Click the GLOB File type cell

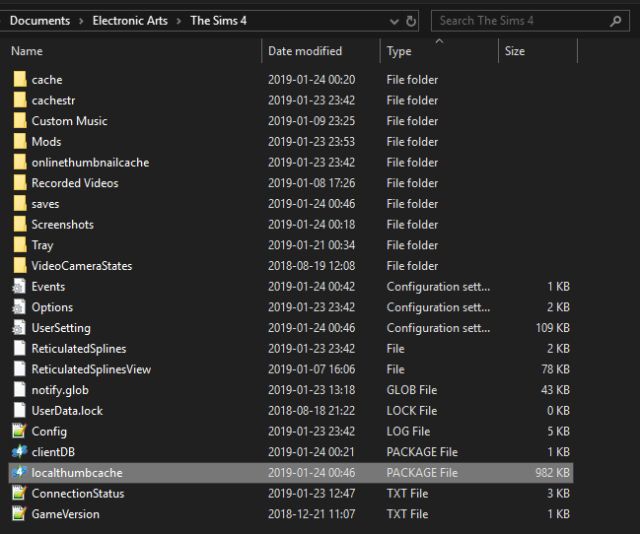412,390
